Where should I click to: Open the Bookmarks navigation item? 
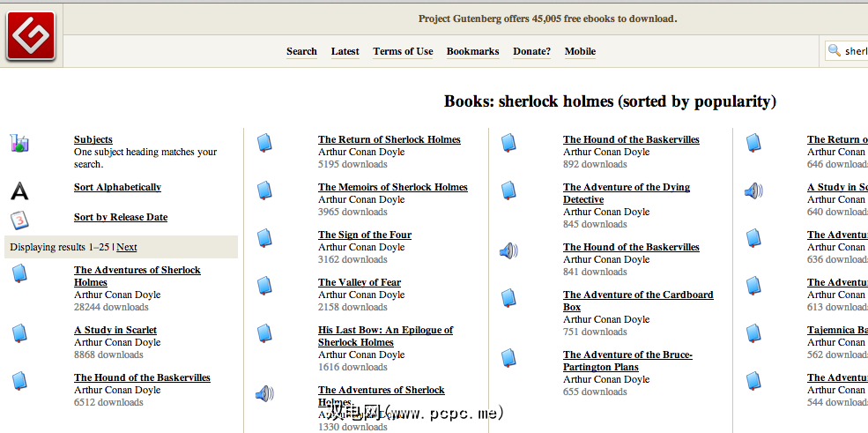[x=472, y=51]
